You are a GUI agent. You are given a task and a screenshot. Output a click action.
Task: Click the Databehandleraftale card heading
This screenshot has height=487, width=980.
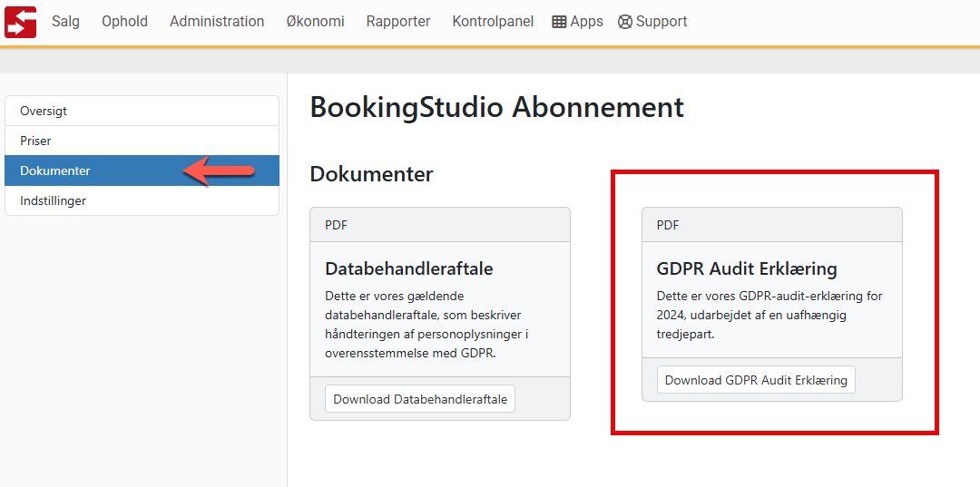click(x=409, y=269)
